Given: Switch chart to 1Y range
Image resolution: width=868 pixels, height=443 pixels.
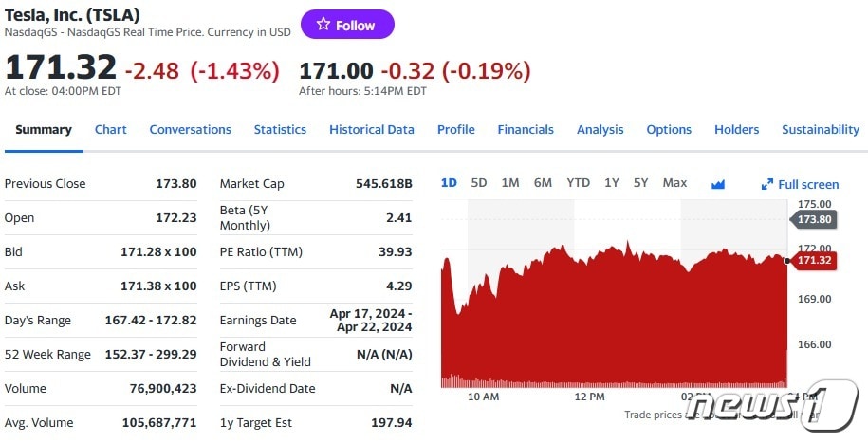Looking at the screenshot, I should (612, 183).
